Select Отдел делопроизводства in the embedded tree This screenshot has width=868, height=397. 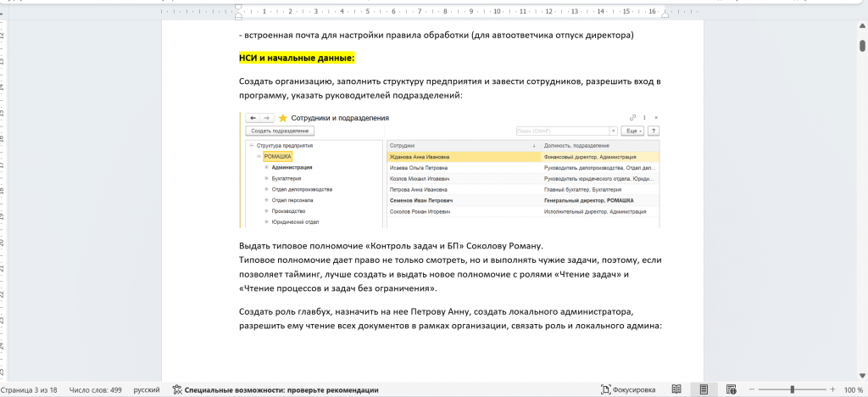point(302,189)
